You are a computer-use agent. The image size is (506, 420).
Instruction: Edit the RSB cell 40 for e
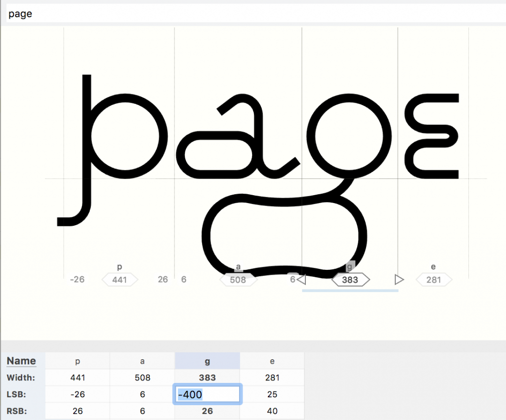[272, 411]
